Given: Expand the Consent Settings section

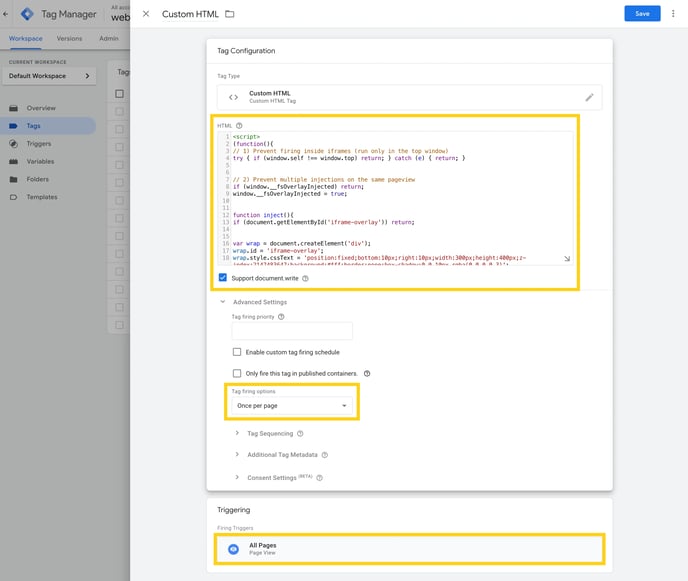Looking at the screenshot, I should (x=237, y=477).
